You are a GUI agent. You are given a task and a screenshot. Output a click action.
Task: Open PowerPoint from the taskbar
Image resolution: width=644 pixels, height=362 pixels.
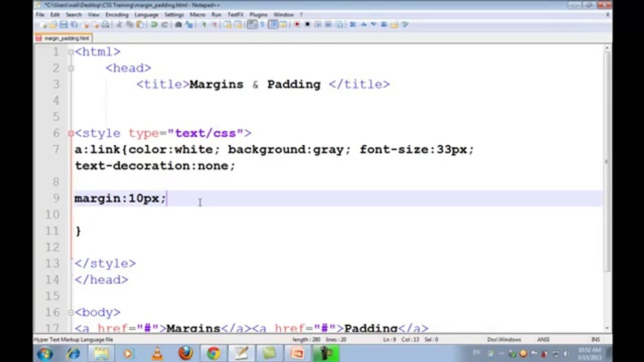coord(297,353)
